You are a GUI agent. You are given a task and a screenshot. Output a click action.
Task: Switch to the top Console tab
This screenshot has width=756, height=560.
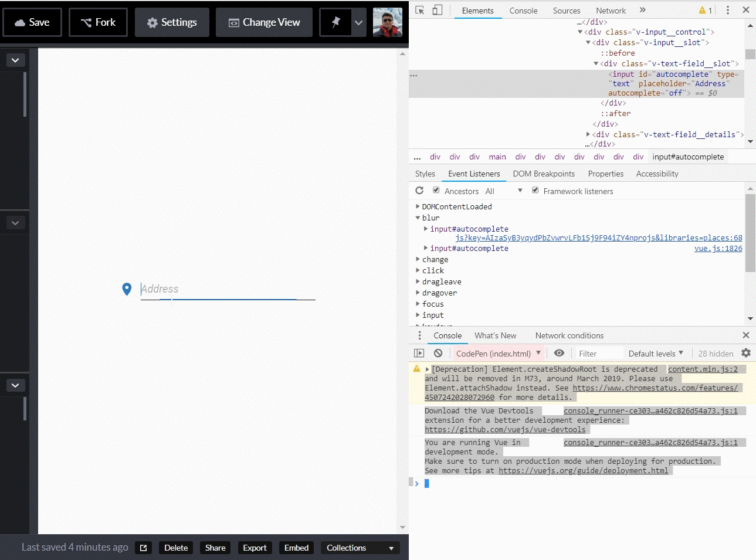[x=523, y=11]
